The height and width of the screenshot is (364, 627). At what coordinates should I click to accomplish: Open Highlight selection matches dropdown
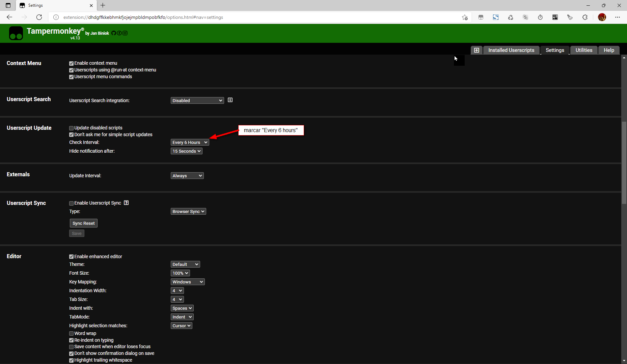point(182,326)
